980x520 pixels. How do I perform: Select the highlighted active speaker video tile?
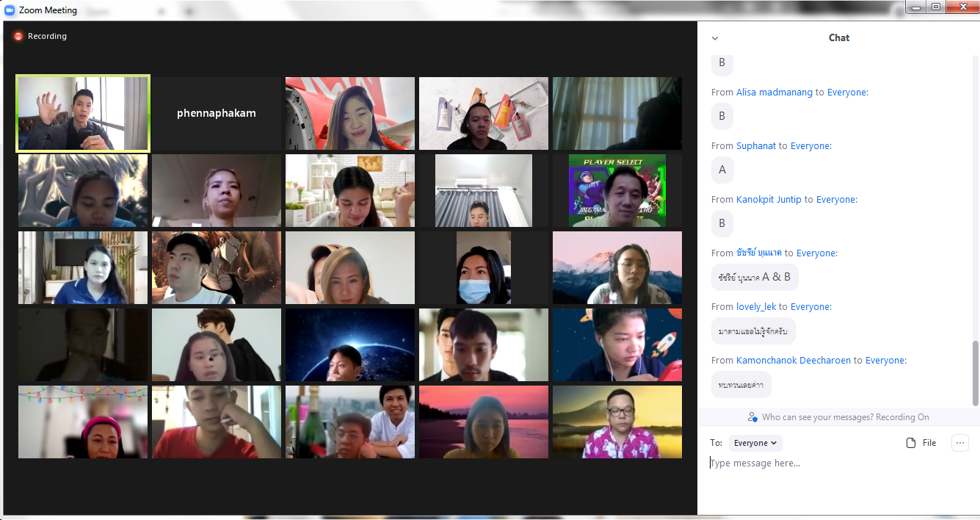click(83, 114)
